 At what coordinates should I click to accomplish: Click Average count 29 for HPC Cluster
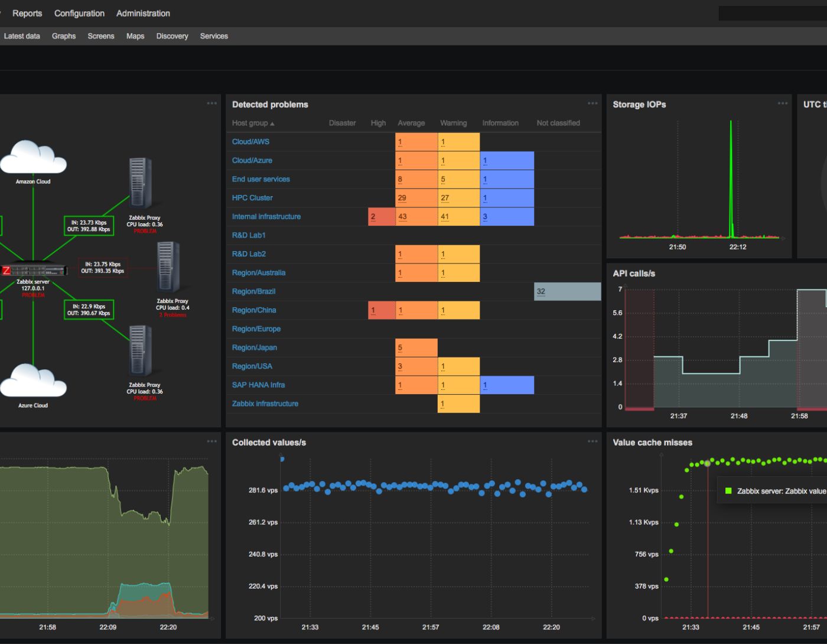coord(402,198)
